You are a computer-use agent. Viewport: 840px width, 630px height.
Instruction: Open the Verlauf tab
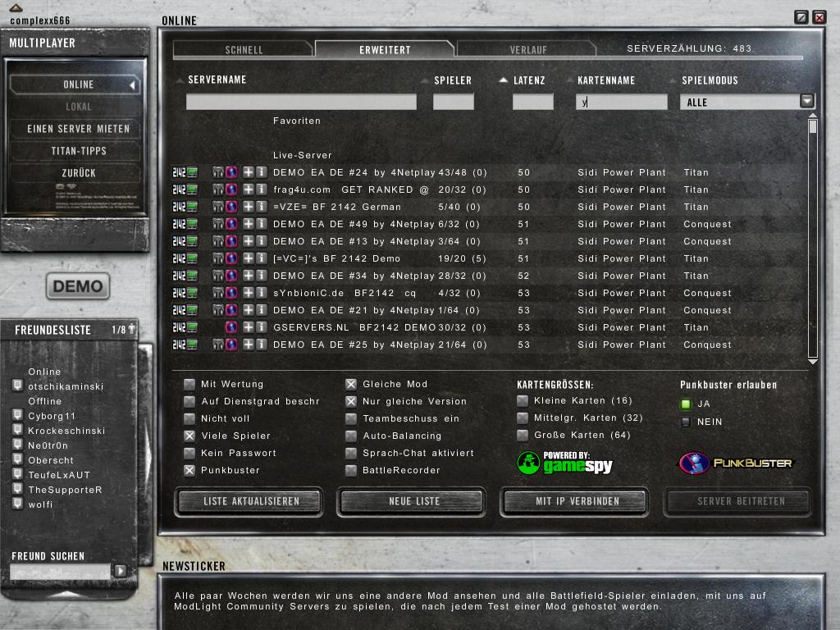[528, 50]
